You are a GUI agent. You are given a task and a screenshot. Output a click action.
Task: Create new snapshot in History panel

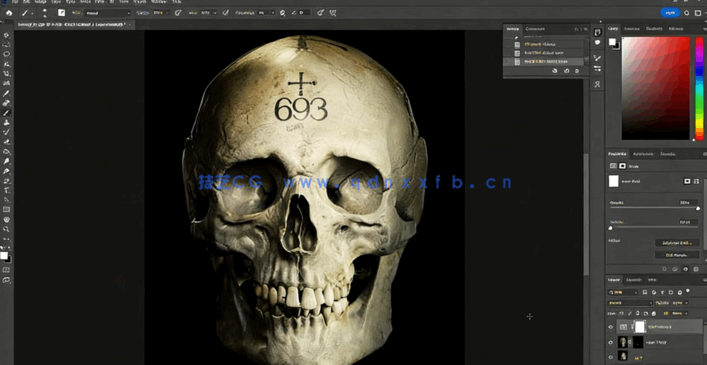[566, 71]
